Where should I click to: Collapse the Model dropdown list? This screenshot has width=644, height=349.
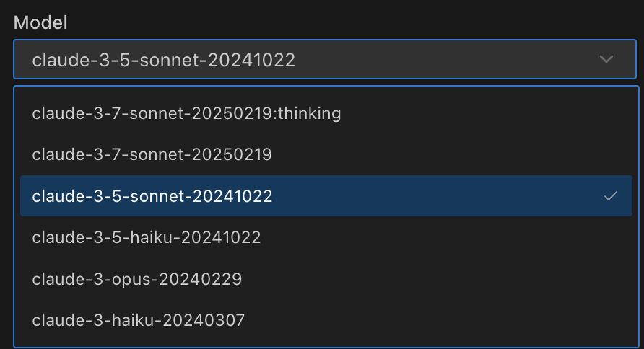(x=606, y=59)
